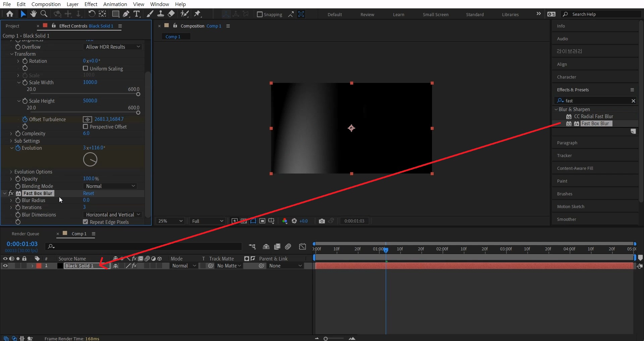The width and height of the screenshot is (644, 341).
Task: Hide Black Solid 1 layer eye icon
Action: 5,266
